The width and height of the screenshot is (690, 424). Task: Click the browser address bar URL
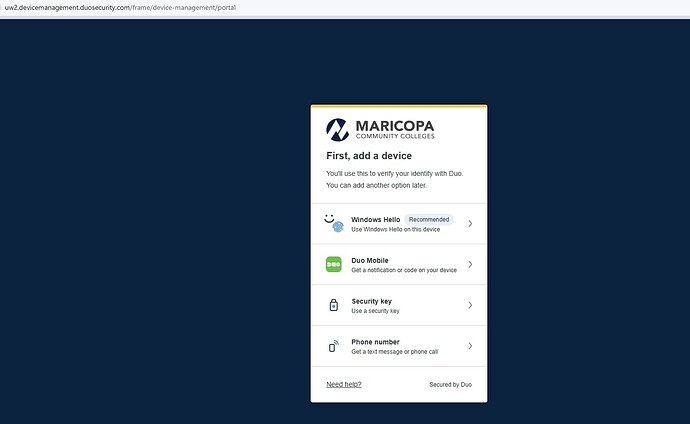point(120,7)
